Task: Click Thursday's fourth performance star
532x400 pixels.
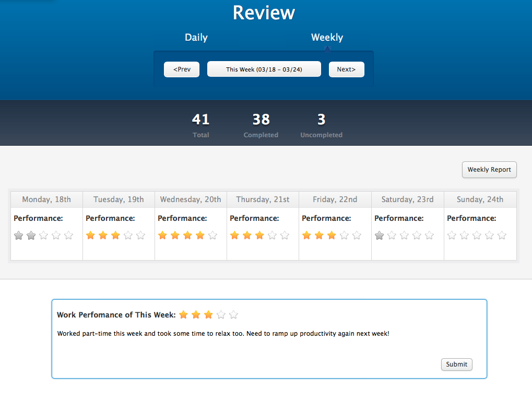Action: coord(272,236)
